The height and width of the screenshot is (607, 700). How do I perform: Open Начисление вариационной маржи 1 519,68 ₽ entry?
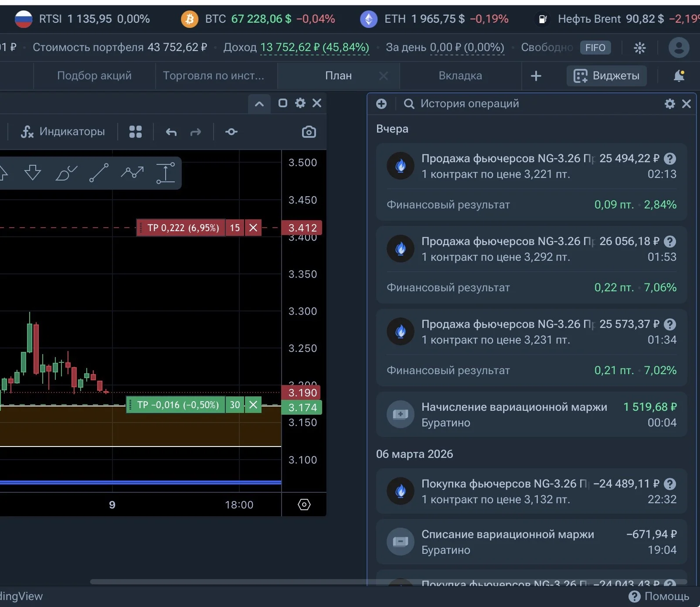(531, 414)
